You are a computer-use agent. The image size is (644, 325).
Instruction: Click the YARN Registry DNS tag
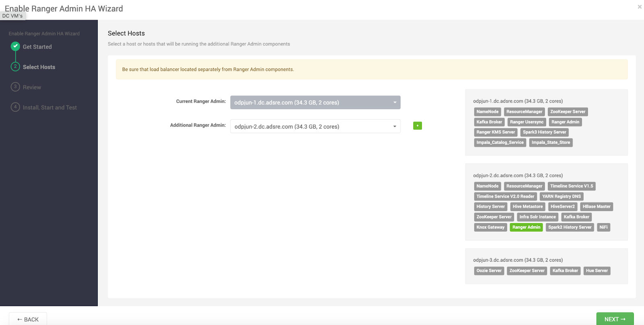coord(561,197)
